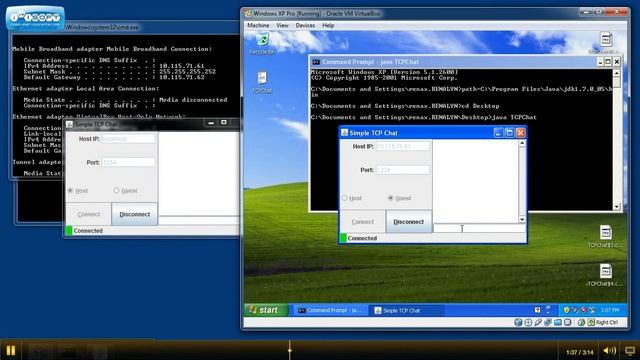Click the Host IP field in host chat window

[128, 139]
